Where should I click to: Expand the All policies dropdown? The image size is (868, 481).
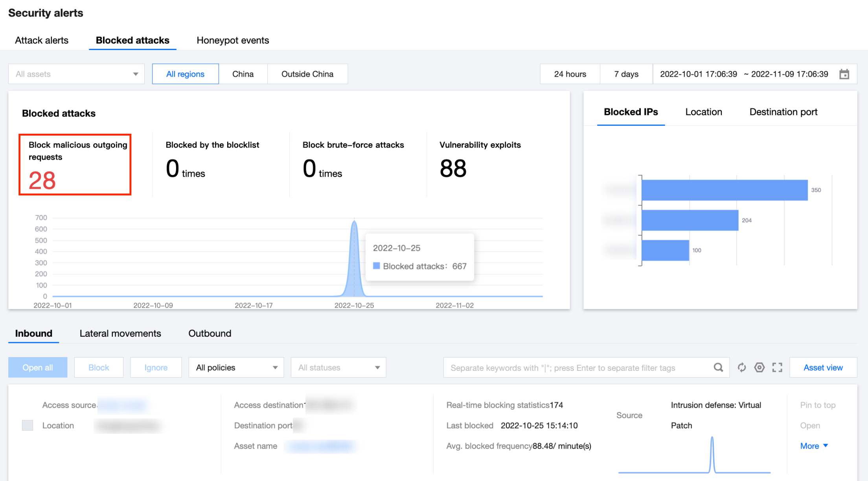[x=236, y=367]
